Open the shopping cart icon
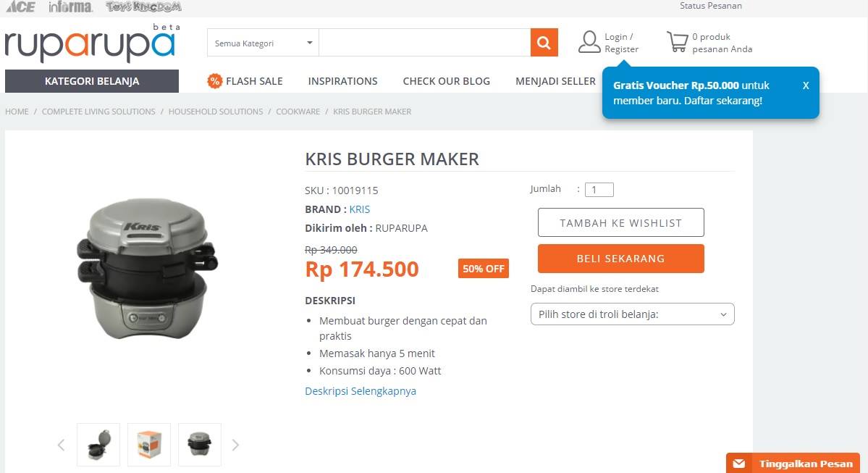This screenshot has height=473, width=868. [x=677, y=42]
